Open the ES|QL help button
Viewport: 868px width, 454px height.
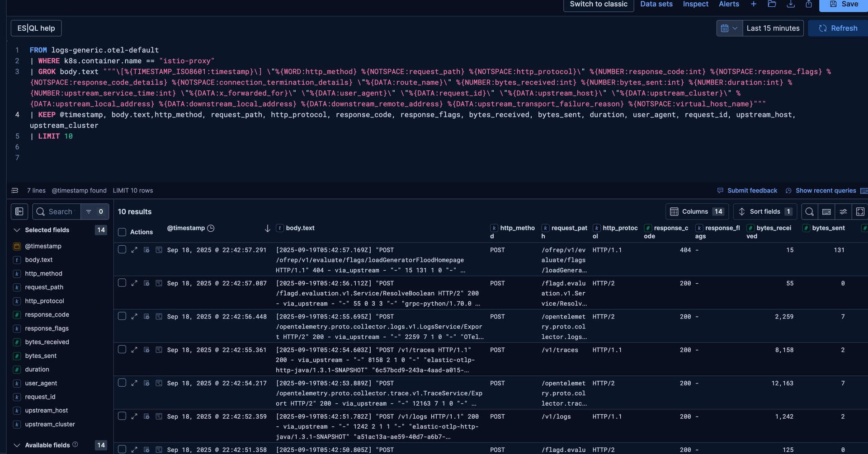pyautogui.click(x=36, y=28)
